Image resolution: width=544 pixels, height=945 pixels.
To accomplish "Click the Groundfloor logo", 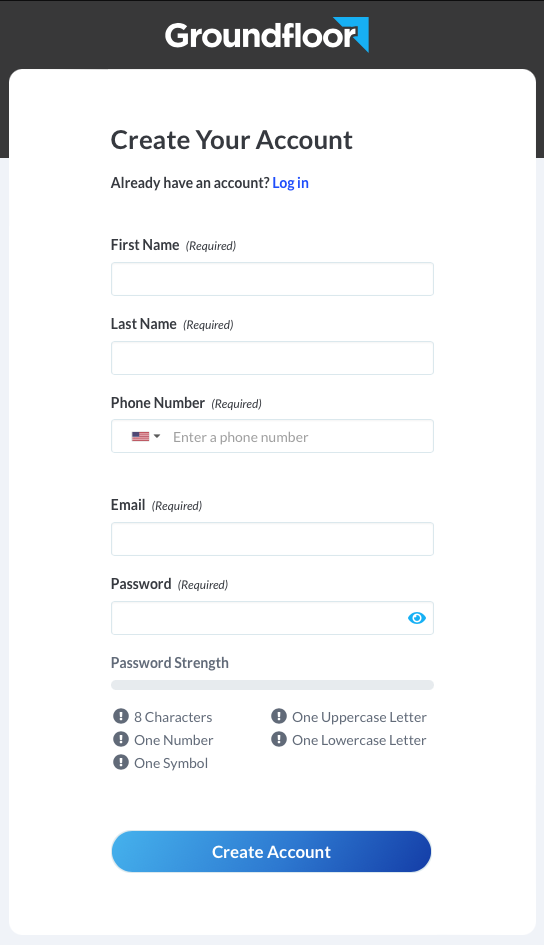I will click(267, 35).
